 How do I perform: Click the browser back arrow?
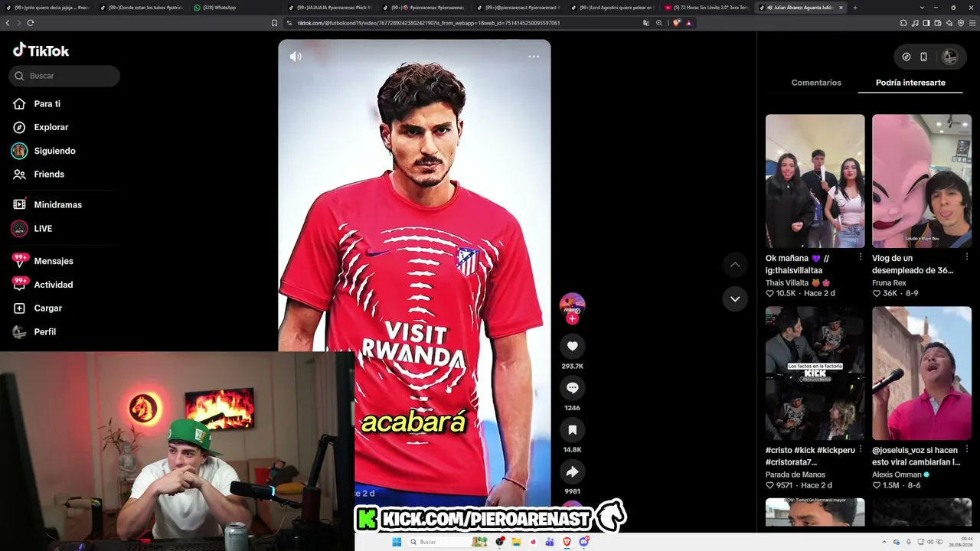8,23
